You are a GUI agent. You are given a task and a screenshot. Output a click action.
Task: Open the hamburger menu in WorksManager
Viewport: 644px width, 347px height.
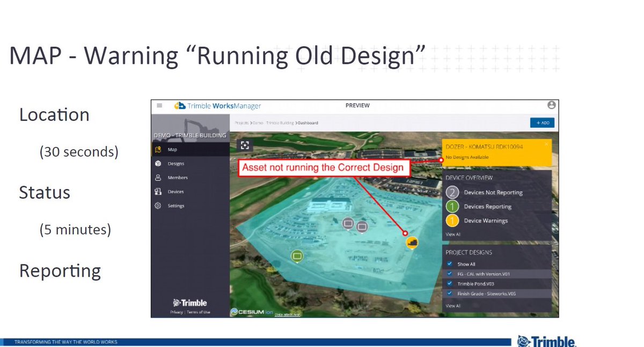[159, 106]
